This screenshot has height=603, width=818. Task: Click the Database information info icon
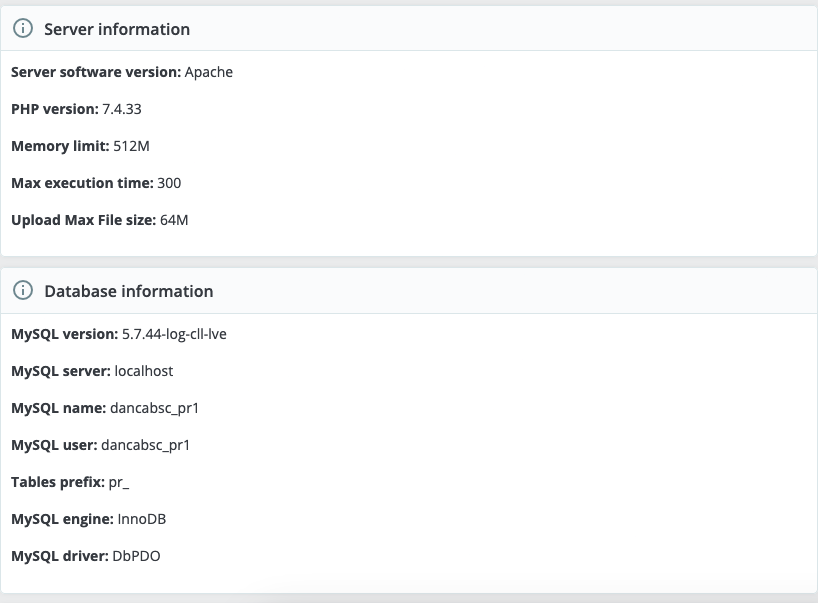tap(23, 291)
